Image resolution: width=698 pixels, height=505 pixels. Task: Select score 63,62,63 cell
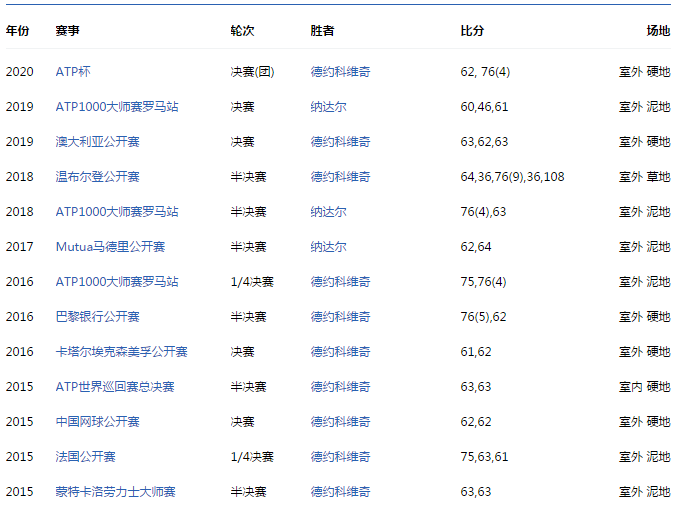click(484, 142)
